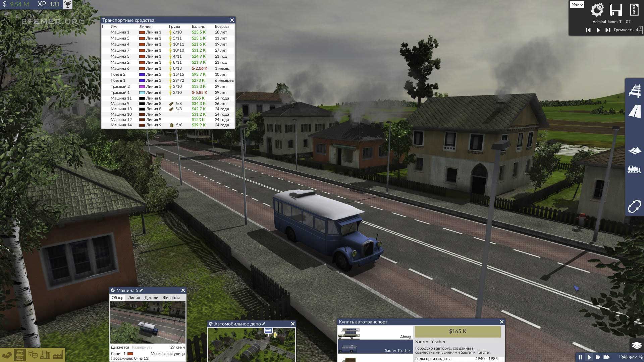Select the Aboag bus in the buy list
Image resolution: width=644 pixels, height=362 pixels.
point(375,333)
